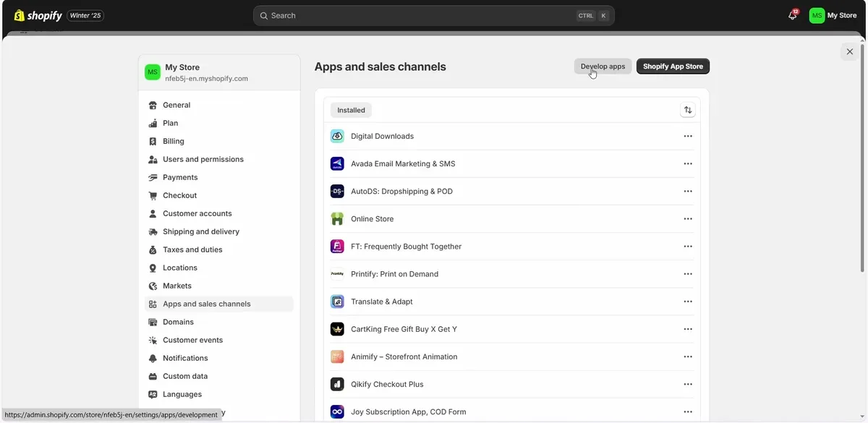
Task: Close the settings panel with X
Action: [x=850, y=51]
